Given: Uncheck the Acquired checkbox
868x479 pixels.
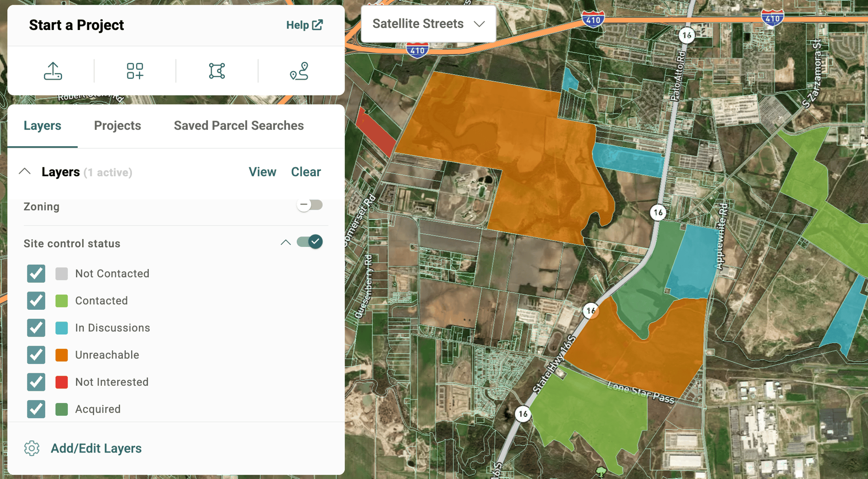Looking at the screenshot, I should (36, 409).
